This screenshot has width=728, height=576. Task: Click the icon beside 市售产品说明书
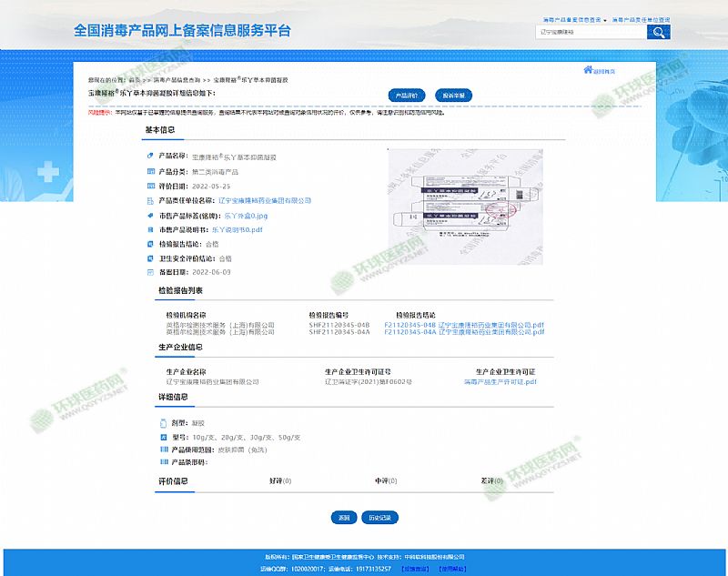click(150, 229)
